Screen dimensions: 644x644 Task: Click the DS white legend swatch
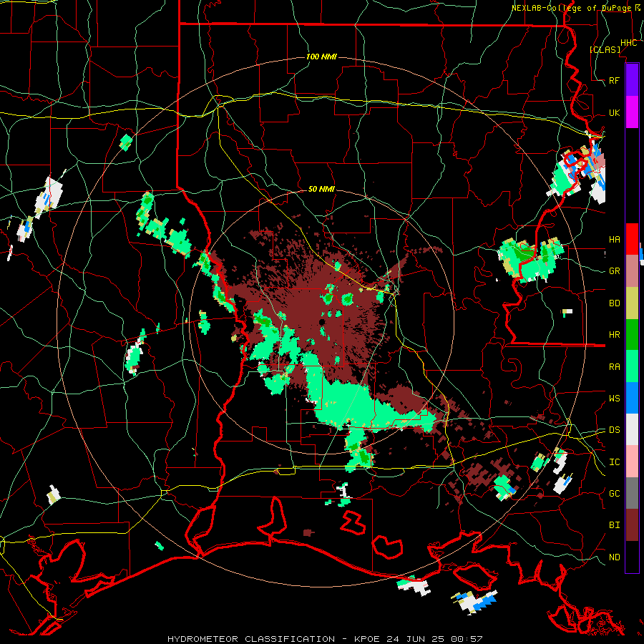[x=632, y=429]
